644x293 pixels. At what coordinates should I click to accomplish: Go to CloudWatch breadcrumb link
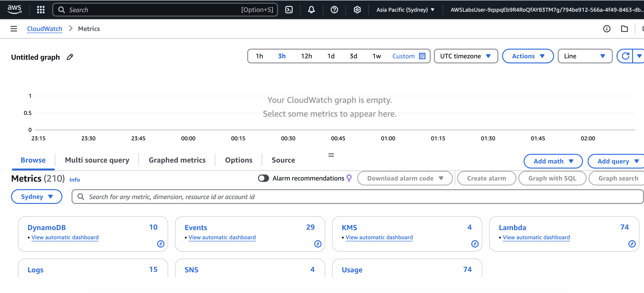44,29
